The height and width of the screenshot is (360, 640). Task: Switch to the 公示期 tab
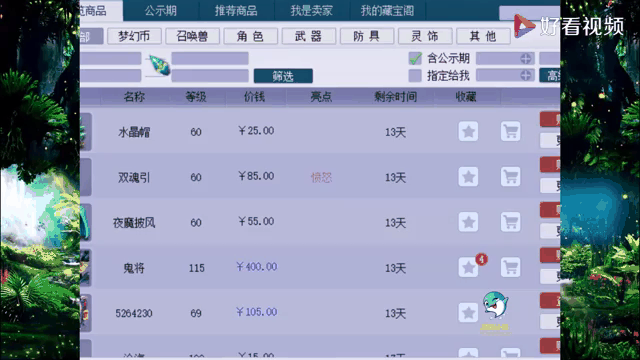[x=161, y=11]
